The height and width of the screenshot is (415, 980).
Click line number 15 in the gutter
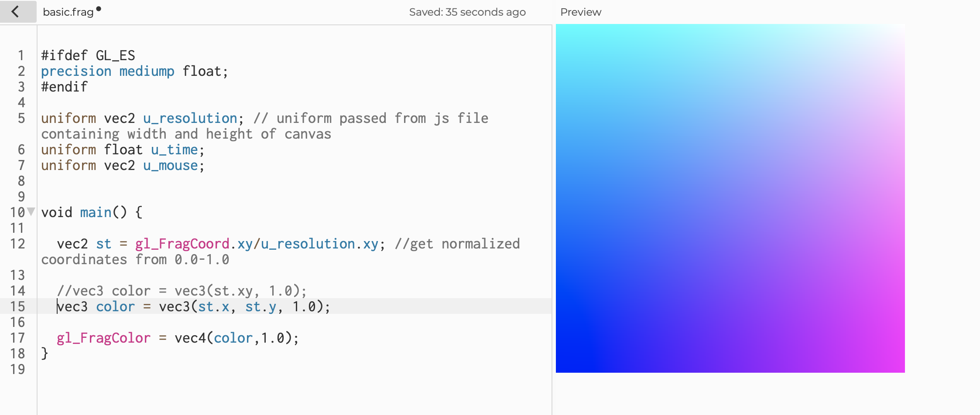point(18,306)
